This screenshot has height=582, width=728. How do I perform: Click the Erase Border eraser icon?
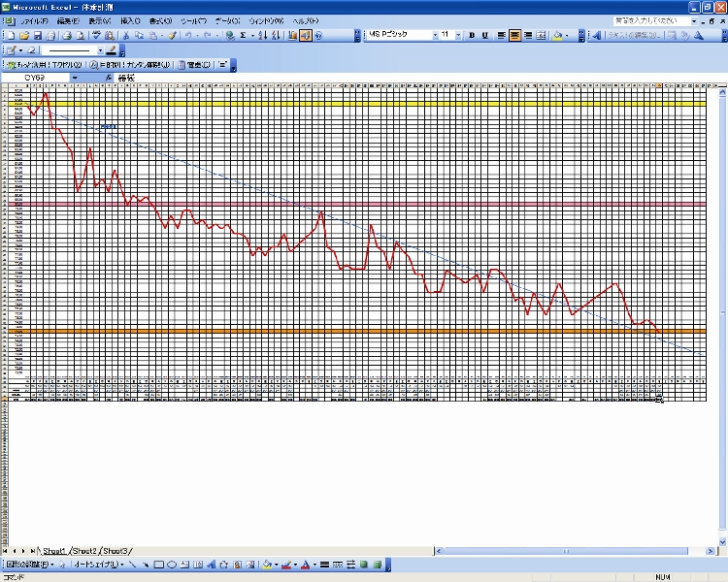coord(32,50)
